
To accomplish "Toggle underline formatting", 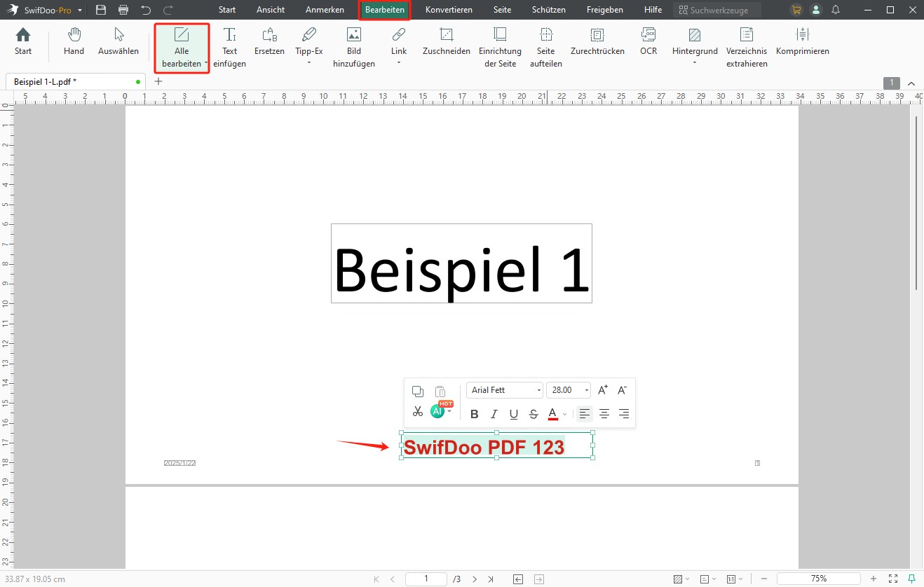I will click(514, 414).
